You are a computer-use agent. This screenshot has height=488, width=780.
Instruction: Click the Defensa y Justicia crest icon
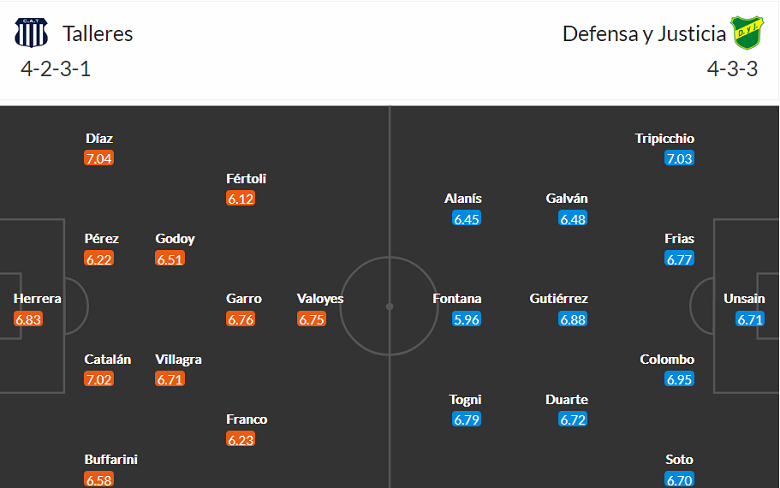tap(746, 33)
